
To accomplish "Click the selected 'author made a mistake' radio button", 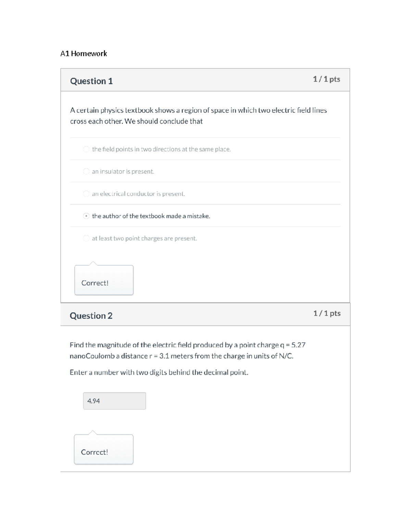I will tap(86, 216).
